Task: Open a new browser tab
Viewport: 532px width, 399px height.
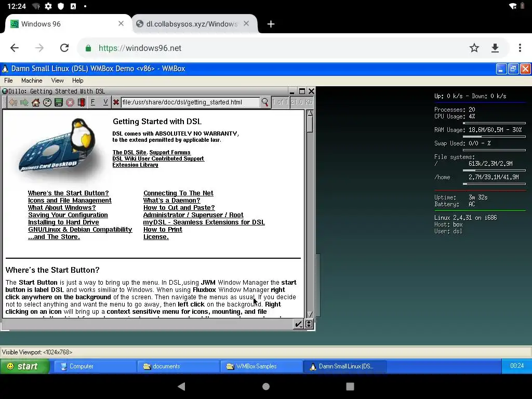Action: pos(271,24)
